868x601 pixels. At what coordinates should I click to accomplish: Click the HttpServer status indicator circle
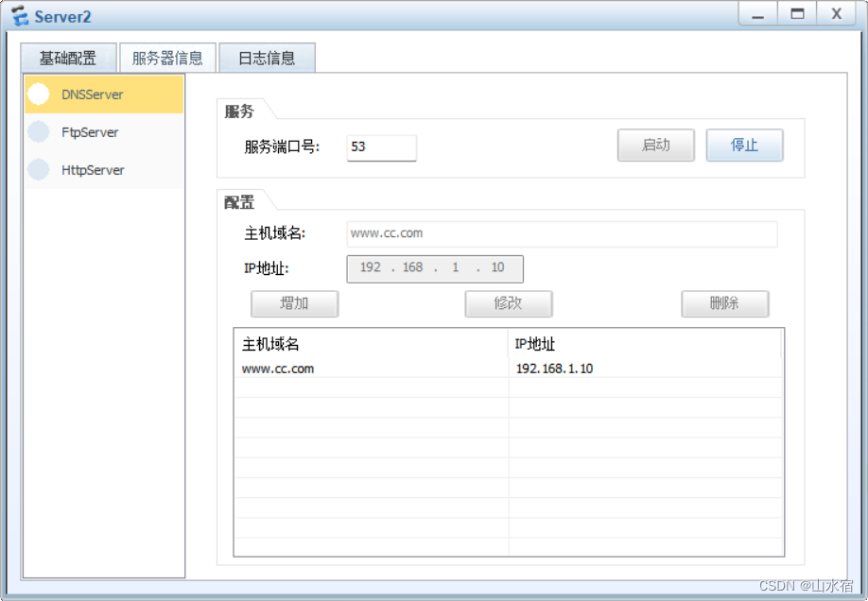point(40,170)
